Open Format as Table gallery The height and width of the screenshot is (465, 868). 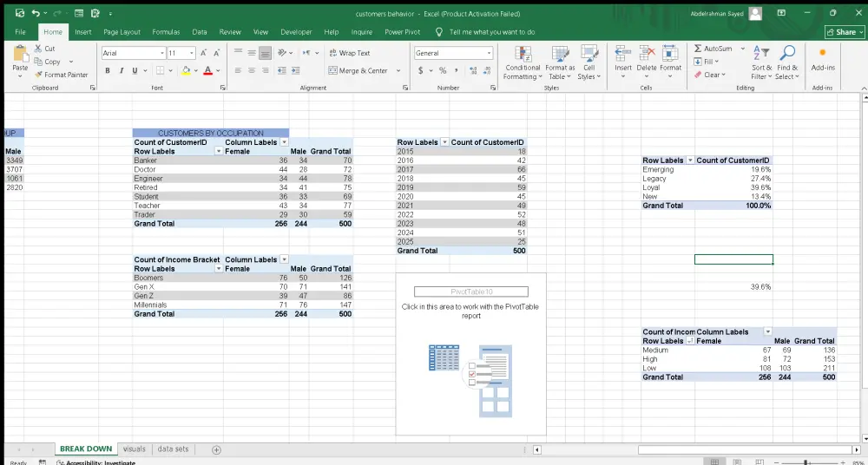[560, 63]
